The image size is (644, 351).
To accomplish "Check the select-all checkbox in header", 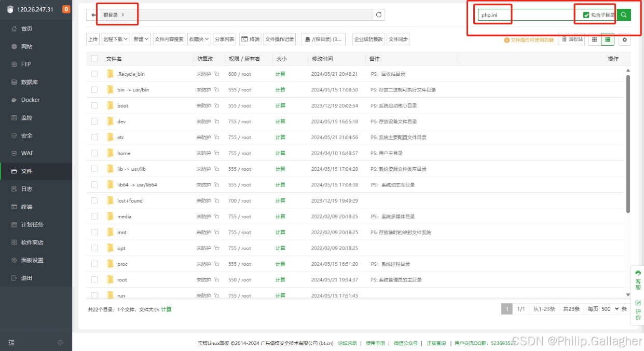I will point(94,58).
